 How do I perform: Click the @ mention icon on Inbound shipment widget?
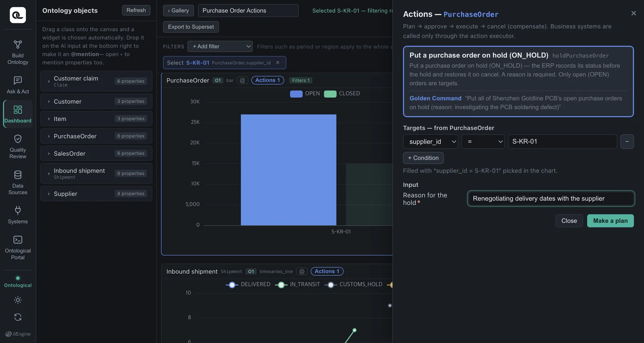302,271
